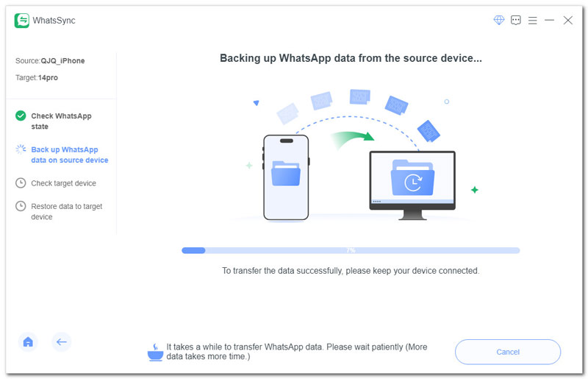Click the WhatsSync logo icon

22,21
